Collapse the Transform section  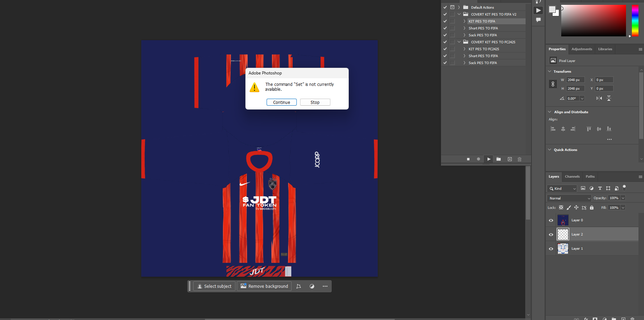(x=549, y=71)
